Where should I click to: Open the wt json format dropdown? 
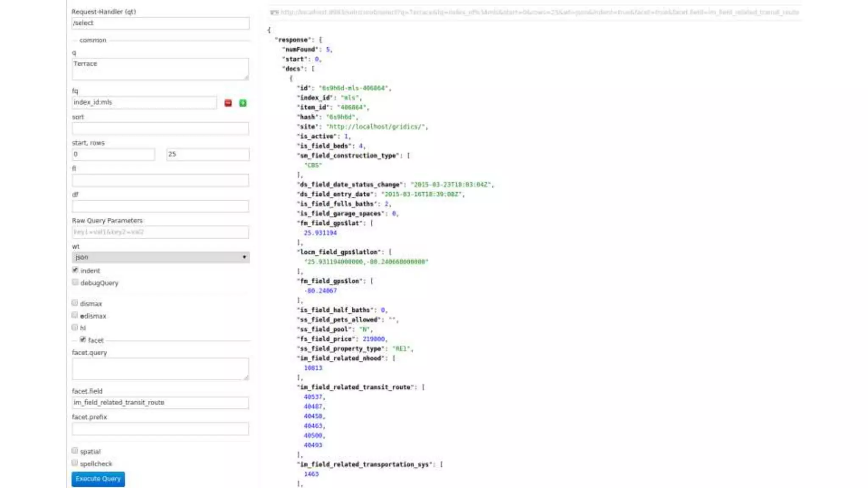tap(160, 257)
